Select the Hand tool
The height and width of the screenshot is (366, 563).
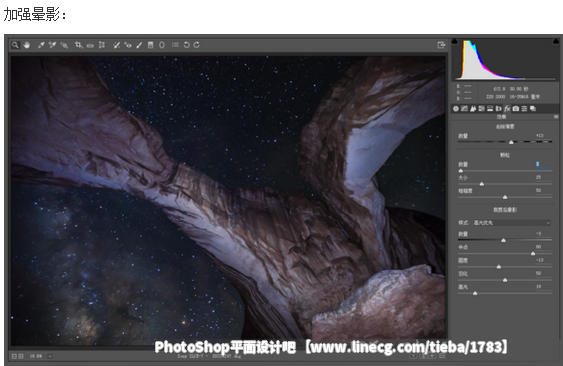tap(27, 45)
